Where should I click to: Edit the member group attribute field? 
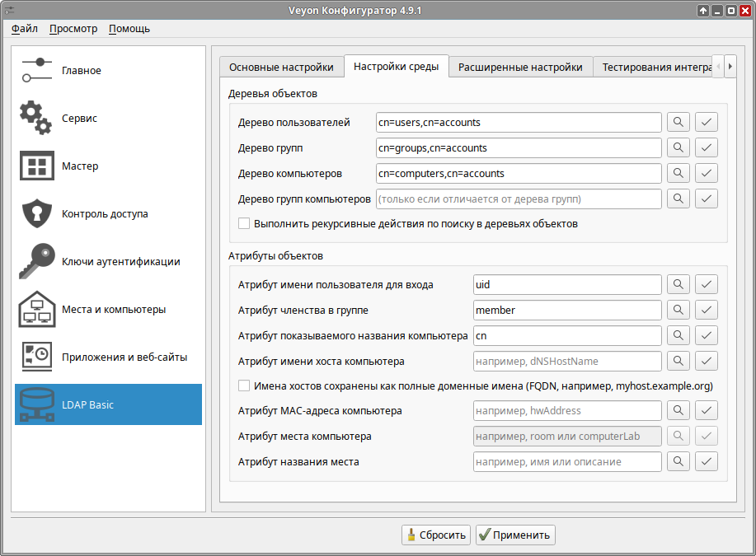pyautogui.click(x=567, y=311)
